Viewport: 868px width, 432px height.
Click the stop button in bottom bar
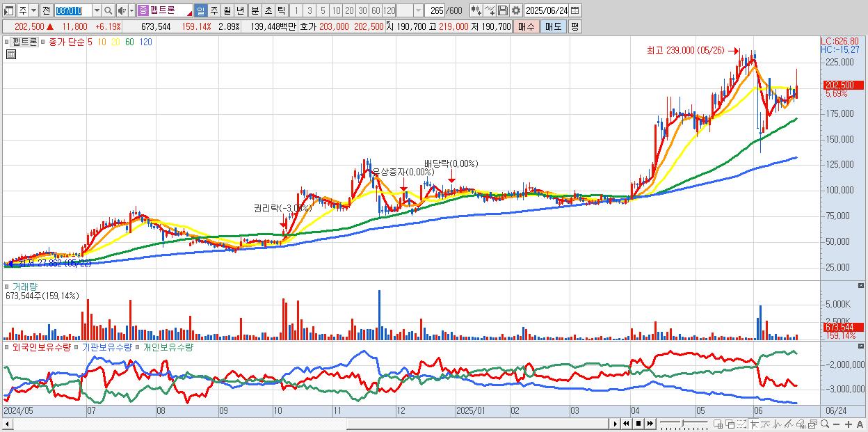638,424
